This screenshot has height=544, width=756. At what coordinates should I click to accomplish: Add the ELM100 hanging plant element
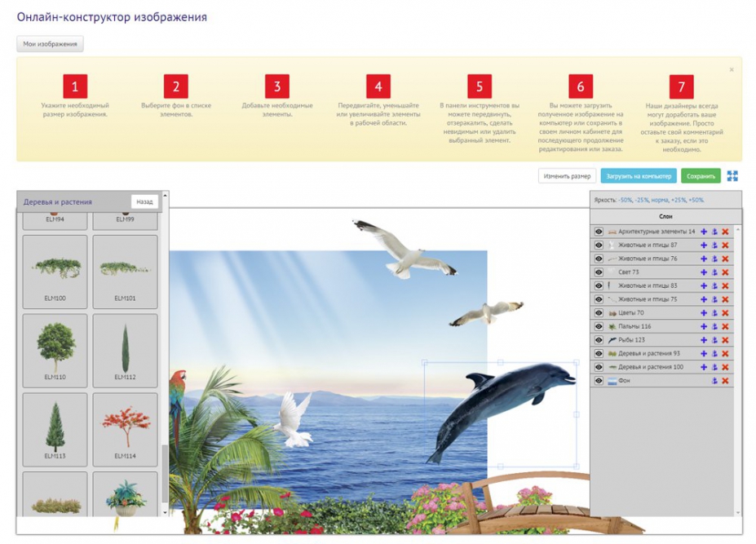55,272
